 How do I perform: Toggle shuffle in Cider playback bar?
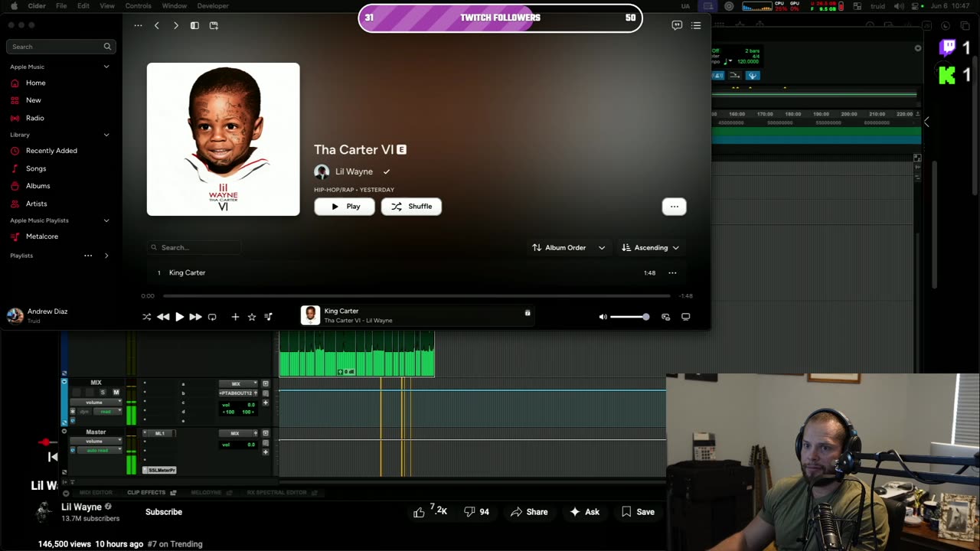point(146,317)
